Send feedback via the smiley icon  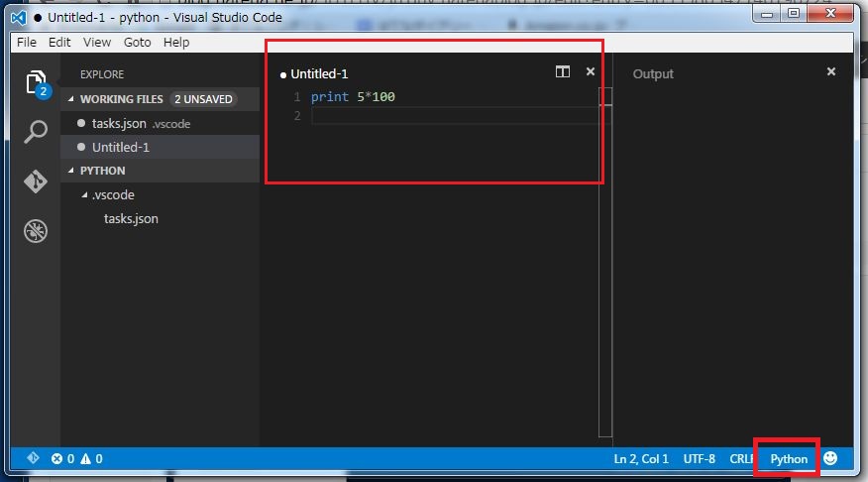pyautogui.click(x=829, y=458)
